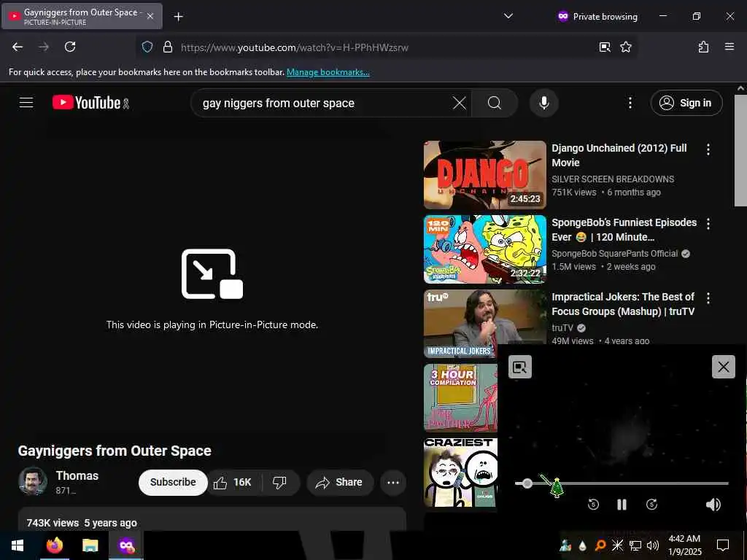Close the Picture-in-Picture player window
The image size is (747, 560).
tap(723, 367)
